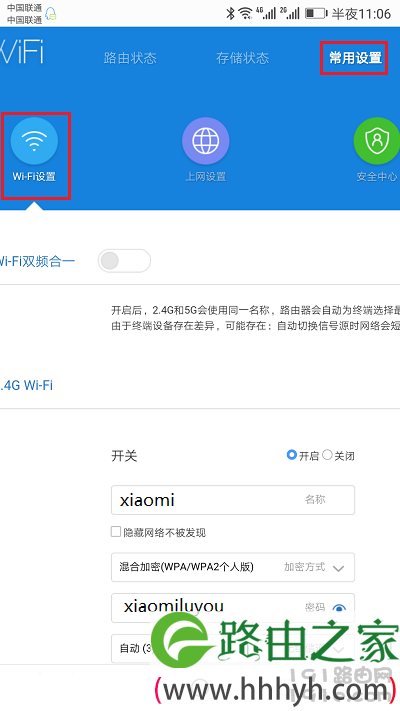Select the 开启 radio button

click(x=292, y=455)
